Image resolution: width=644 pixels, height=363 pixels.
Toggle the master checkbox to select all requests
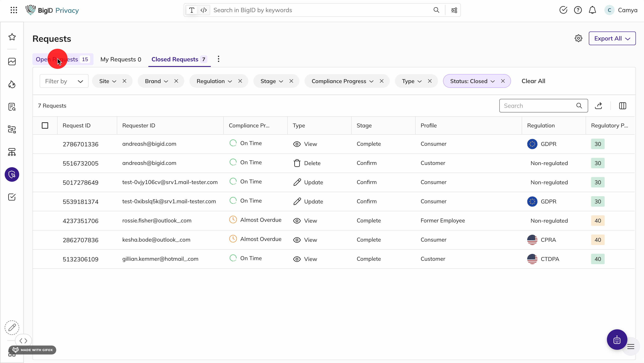45,125
